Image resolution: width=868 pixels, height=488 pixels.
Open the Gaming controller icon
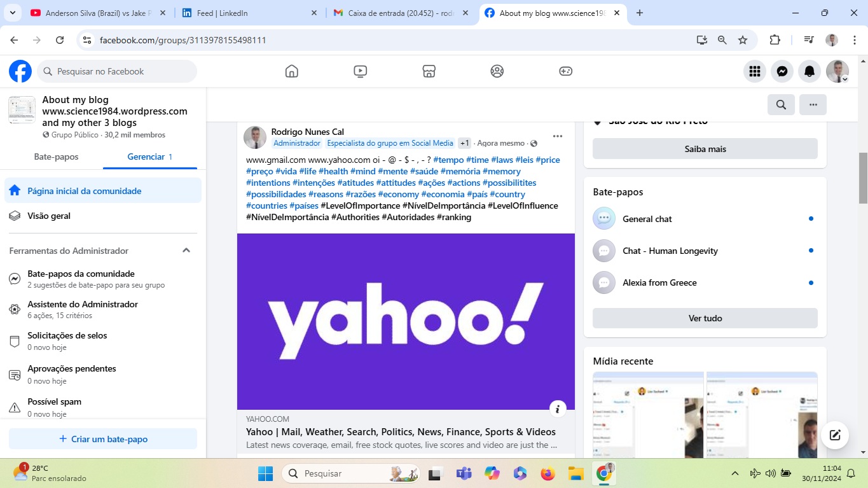[565, 71]
